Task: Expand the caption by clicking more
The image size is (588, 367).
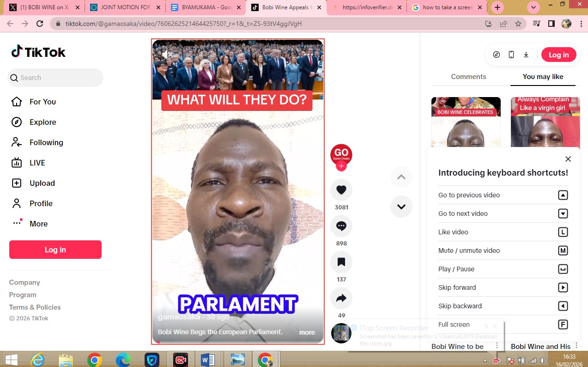Action: coord(307,332)
